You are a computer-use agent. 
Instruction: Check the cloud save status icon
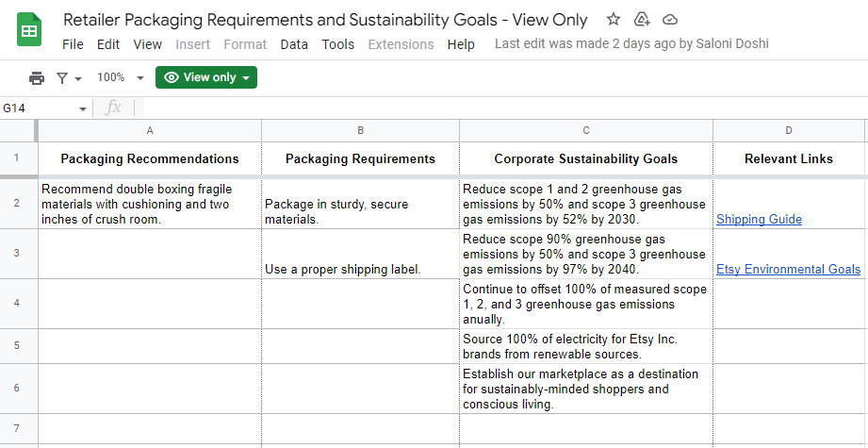pos(670,20)
